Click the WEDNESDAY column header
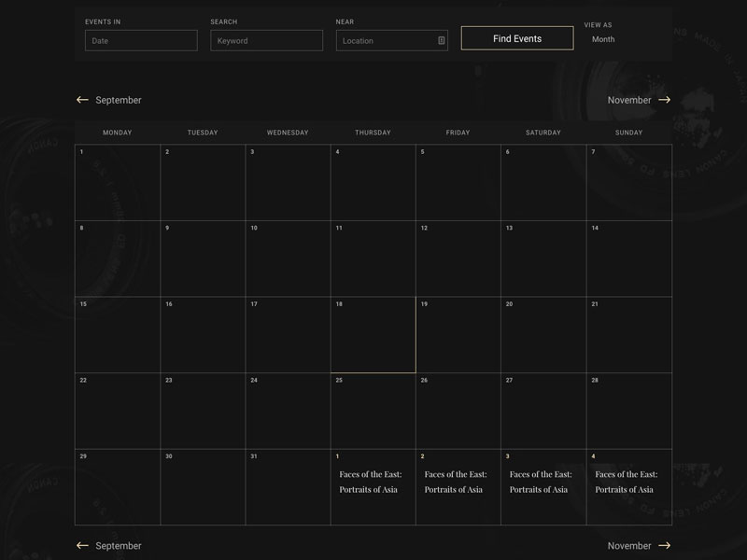Screen dimensions: 747x560 click(x=288, y=133)
